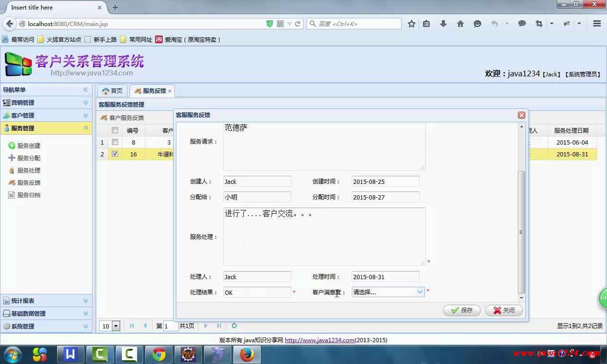Bookmark this page with star icon

pyautogui.click(x=412, y=24)
